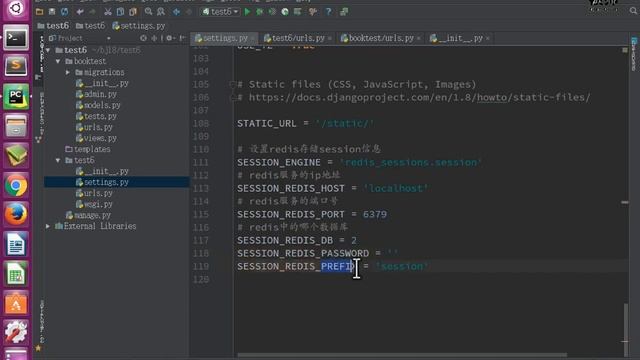
Task: Hide the Project panel with hide icon
Action: point(182,38)
